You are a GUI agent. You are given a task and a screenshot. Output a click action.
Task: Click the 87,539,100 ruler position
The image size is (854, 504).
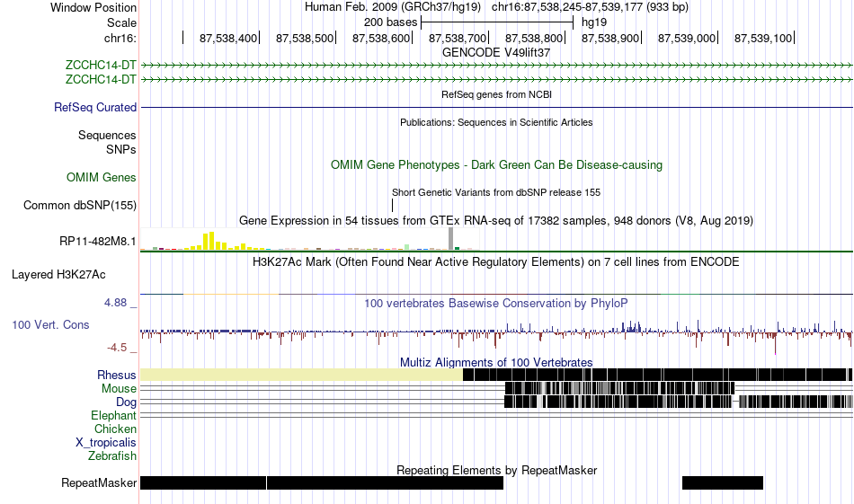point(763,38)
